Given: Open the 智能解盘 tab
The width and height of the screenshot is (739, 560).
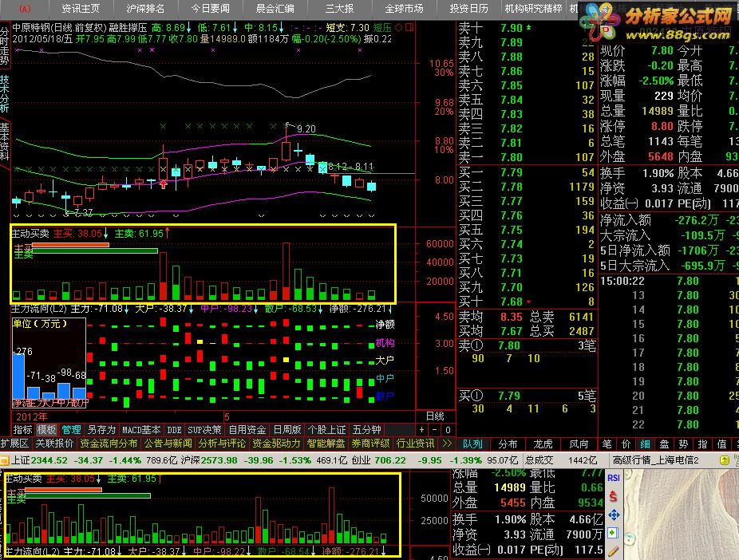Looking at the screenshot, I should tap(326, 444).
